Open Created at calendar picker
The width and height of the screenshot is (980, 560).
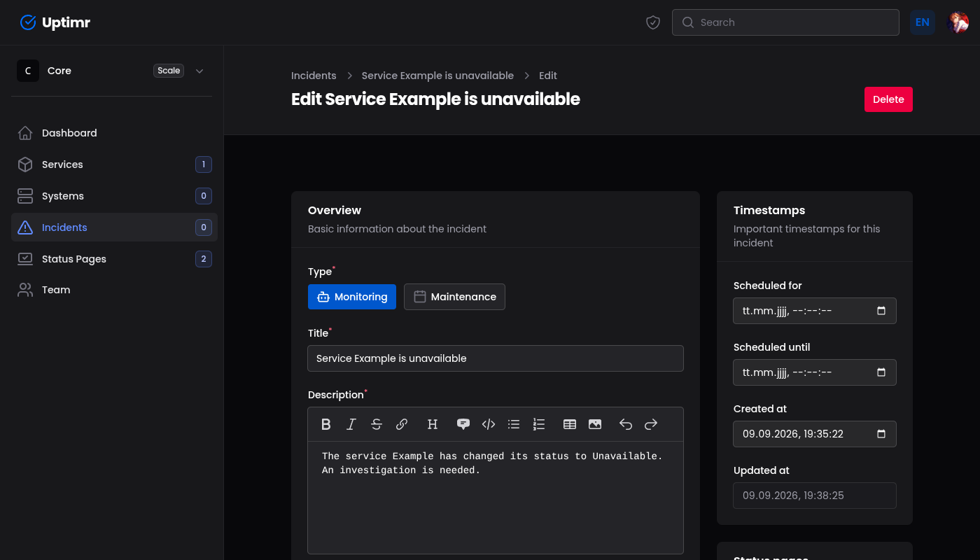point(881,434)
